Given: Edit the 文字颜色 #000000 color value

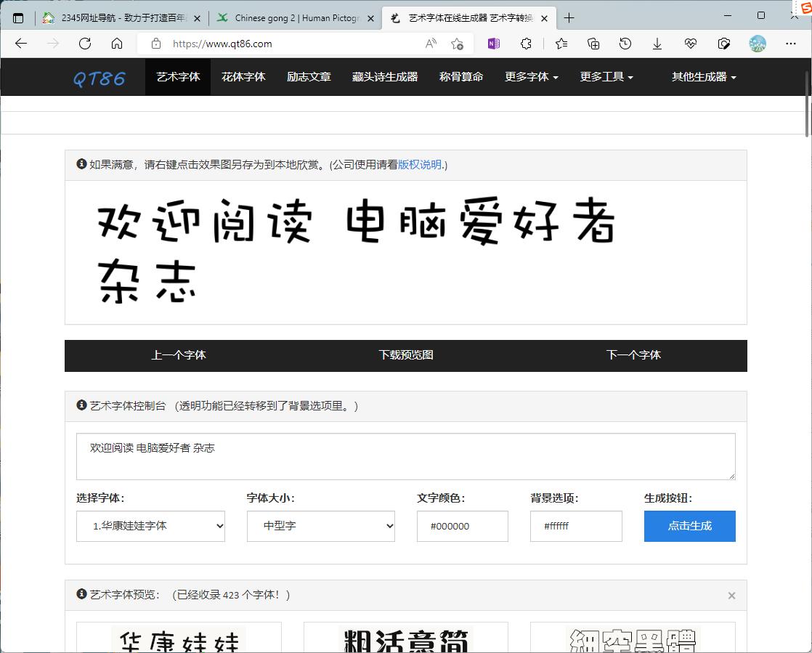Looking at the screenshot, I should coord(463,527).
